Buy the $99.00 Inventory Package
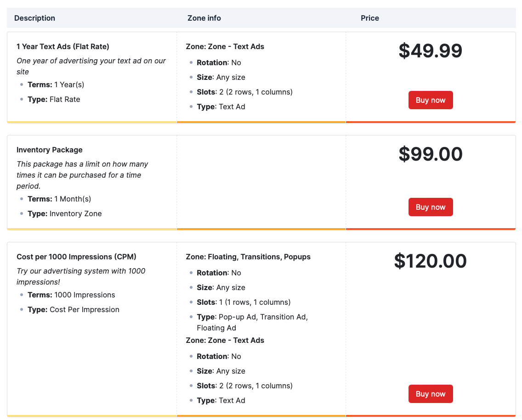This screenshot has height=420, width=522. (431, 207)
